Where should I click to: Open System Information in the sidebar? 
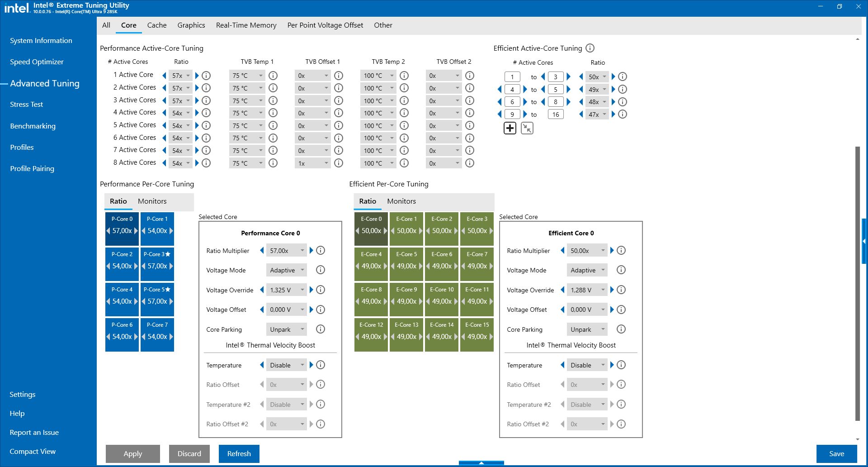point(41,41)
